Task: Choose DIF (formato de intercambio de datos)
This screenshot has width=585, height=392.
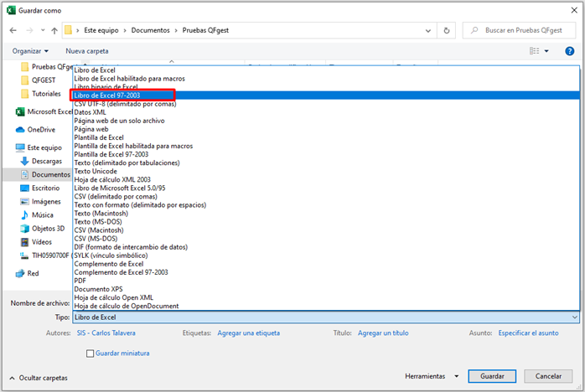Action: point(326,247)
